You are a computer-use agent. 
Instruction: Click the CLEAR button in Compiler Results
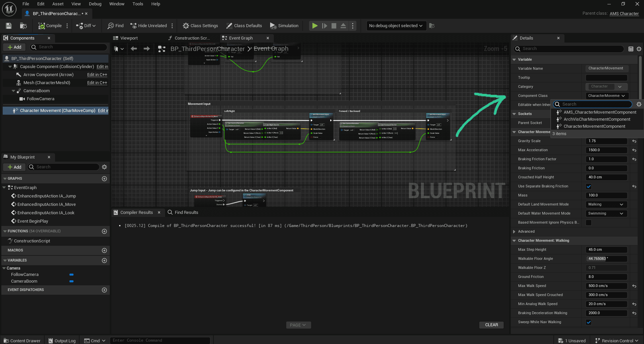click(491, 325)
